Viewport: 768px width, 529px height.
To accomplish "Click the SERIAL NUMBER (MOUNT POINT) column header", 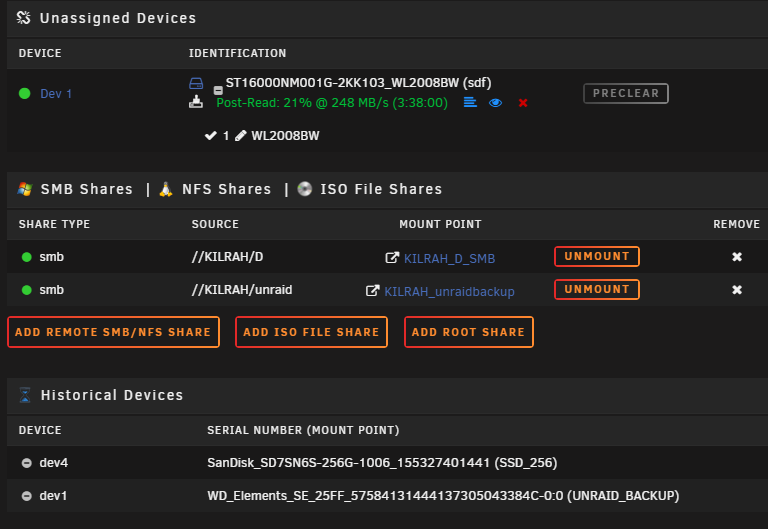I will click(303, 431).
